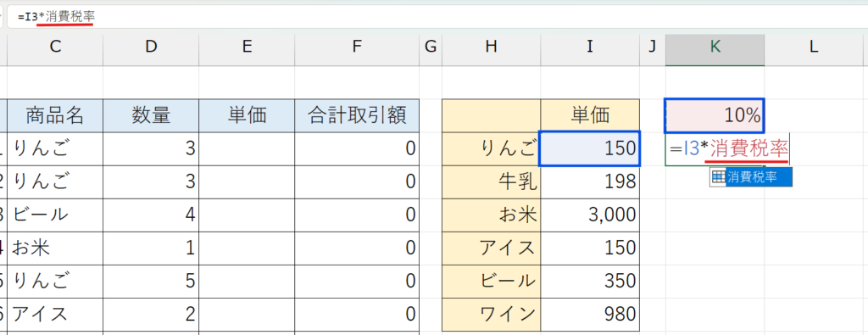Select column F header
Screen dimensions: 868x335
tap(357, 47)
